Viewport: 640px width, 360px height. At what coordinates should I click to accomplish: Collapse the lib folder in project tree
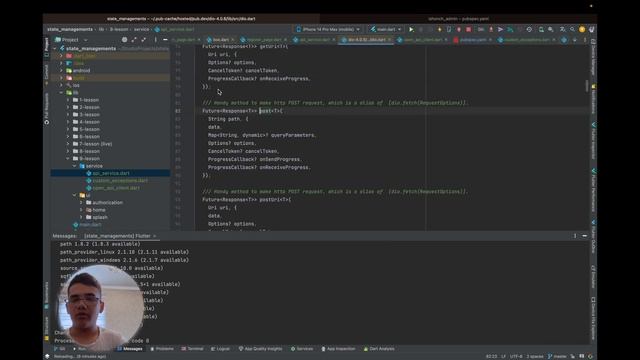(61, 93)
